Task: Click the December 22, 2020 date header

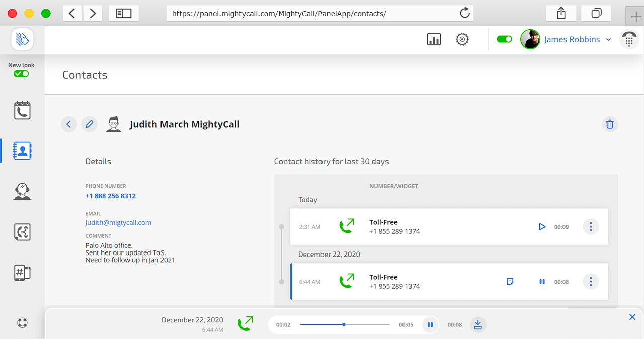Action: point(329,255)
